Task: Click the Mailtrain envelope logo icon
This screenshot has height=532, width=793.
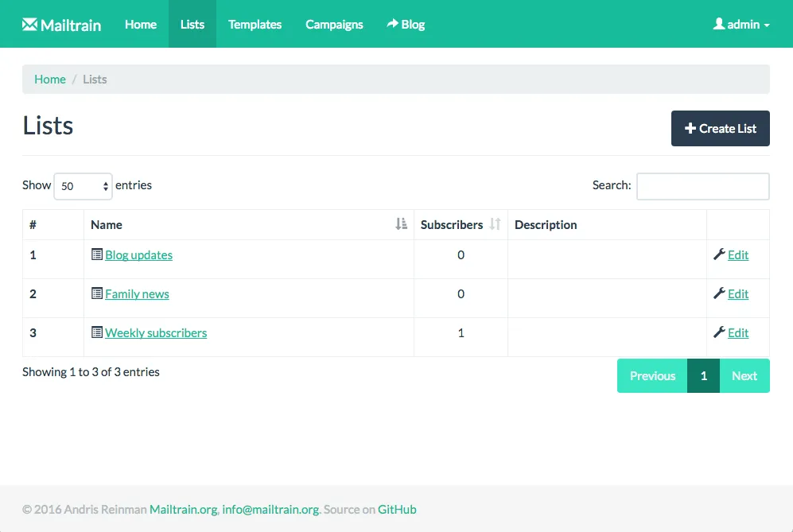Action: point(31,24)
